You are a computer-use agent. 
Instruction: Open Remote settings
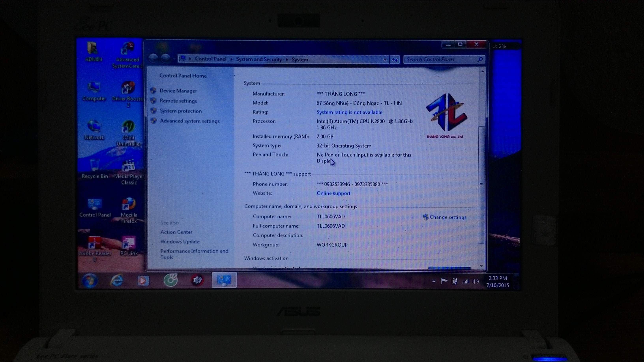tap(178, 101)
